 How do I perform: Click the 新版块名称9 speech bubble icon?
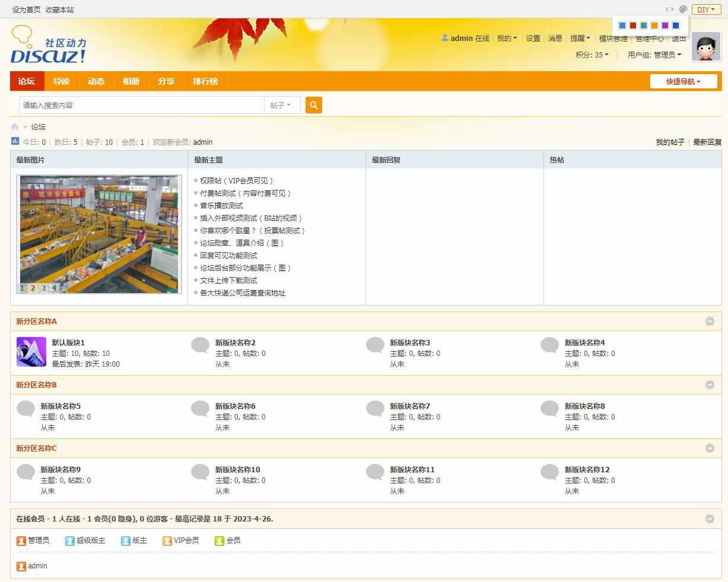pyautogui.click(x=26, y=472)
